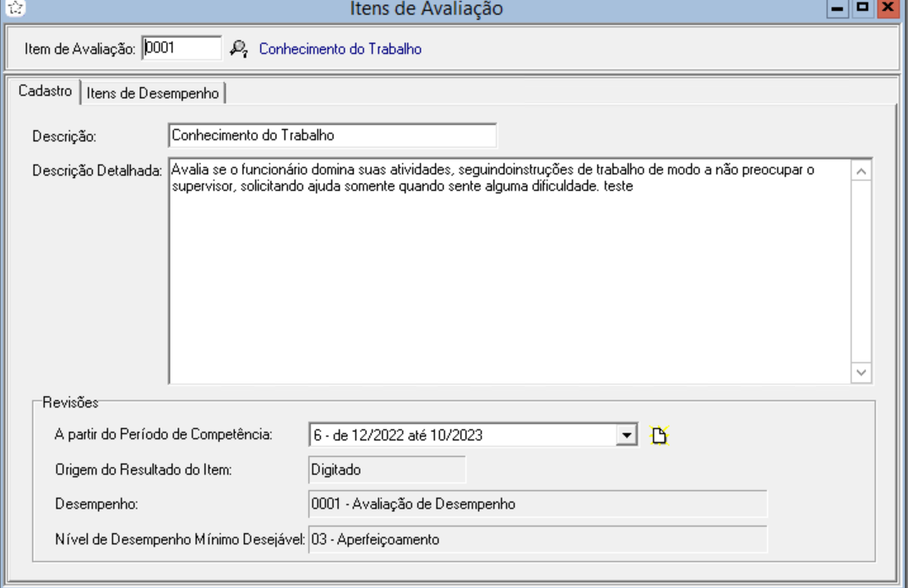Image resolution: width=908 pixels, height=588 pixels.
Task: Focus the Item de Avaliação code field
Action: click(x=181, y=49)
